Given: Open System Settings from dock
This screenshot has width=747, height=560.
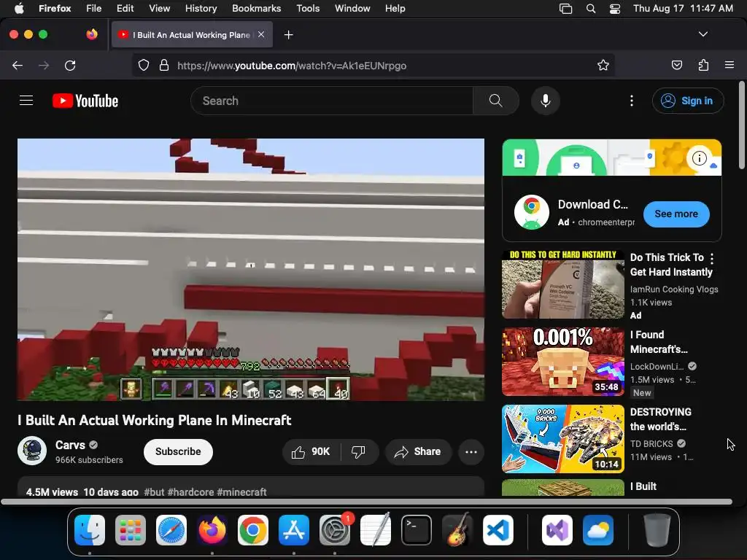Looking at the screenshot, I should tap(335, 530).
